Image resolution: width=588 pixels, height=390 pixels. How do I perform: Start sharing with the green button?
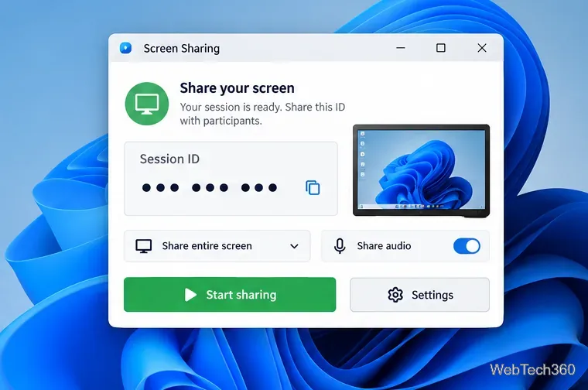tap(230, 294)
